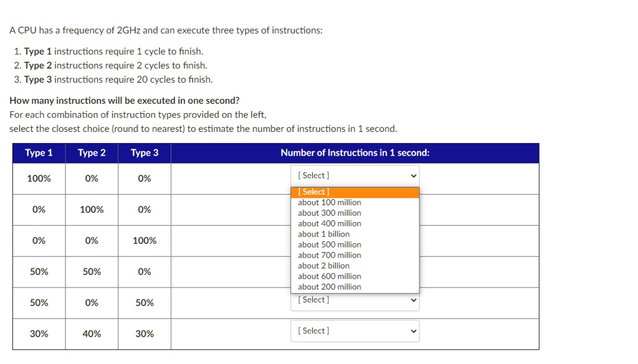Pick 'about 2 billion' option
This screenshot has width=638, height=364.
click(355, 266)
